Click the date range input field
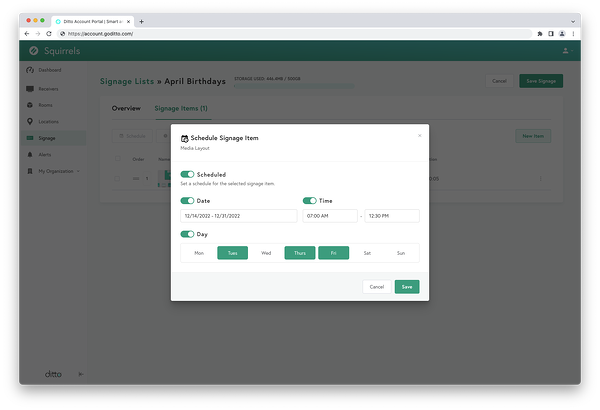The width and height of the screenshot is (600, 410). [x=238, y=216]
